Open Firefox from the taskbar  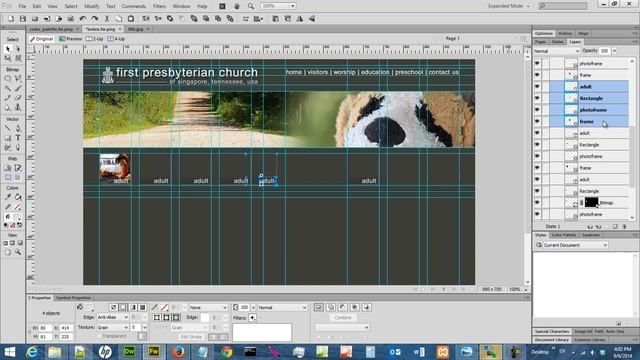coord(178,352)
